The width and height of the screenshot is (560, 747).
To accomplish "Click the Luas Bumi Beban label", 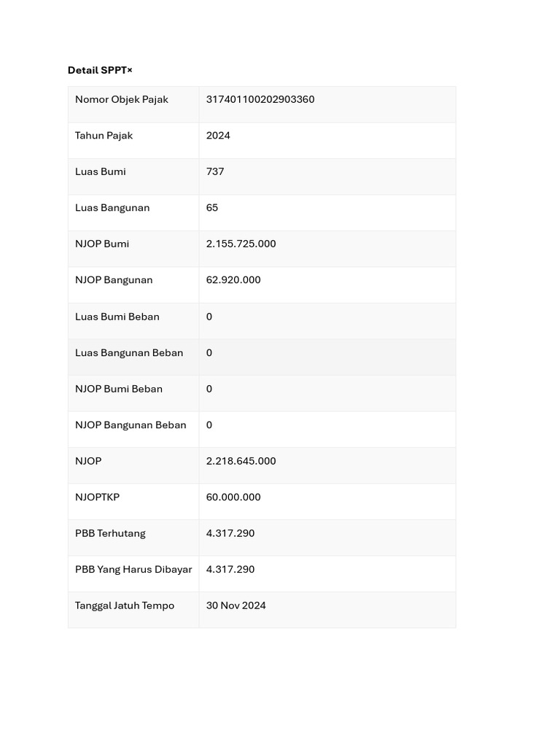I will 117,317.
